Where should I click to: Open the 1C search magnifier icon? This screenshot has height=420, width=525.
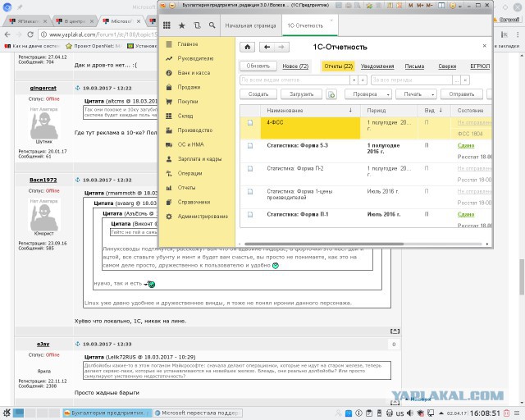(212, 25)
